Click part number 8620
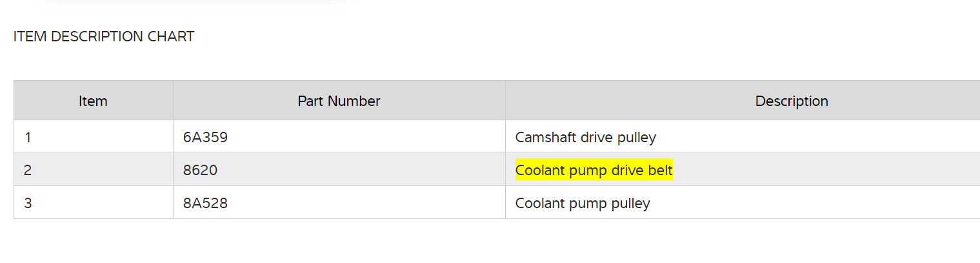 (x=200, y=170)
